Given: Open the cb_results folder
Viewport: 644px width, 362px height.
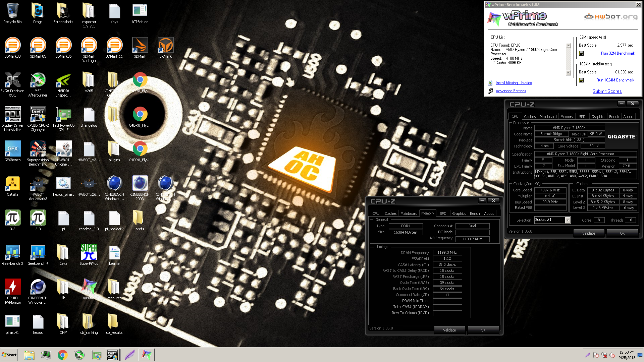Looking at the screenshot, I should pos(114,324).
